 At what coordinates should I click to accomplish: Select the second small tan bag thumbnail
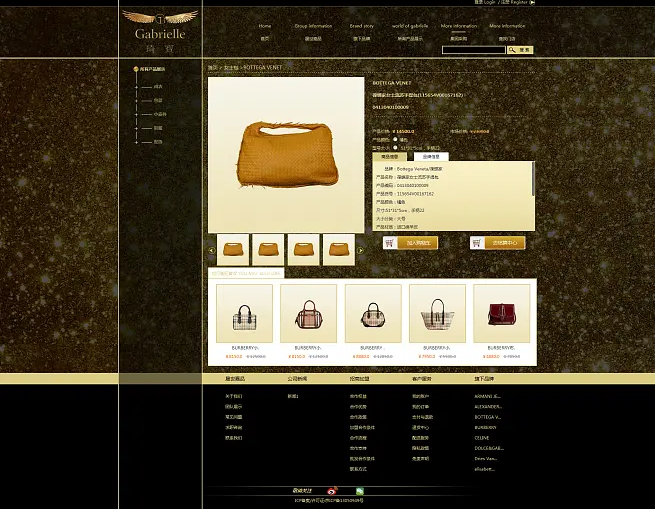(x=268, y=250)
